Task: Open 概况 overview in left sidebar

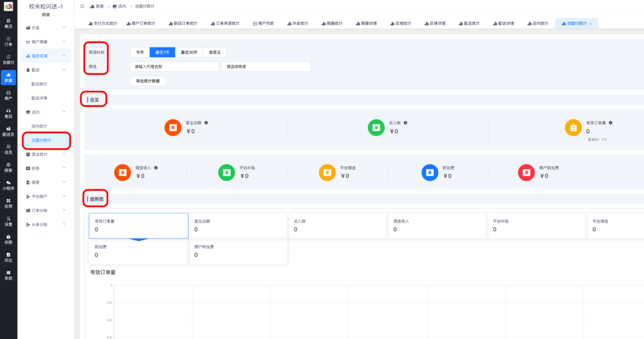Action: [x=8, y=23]
